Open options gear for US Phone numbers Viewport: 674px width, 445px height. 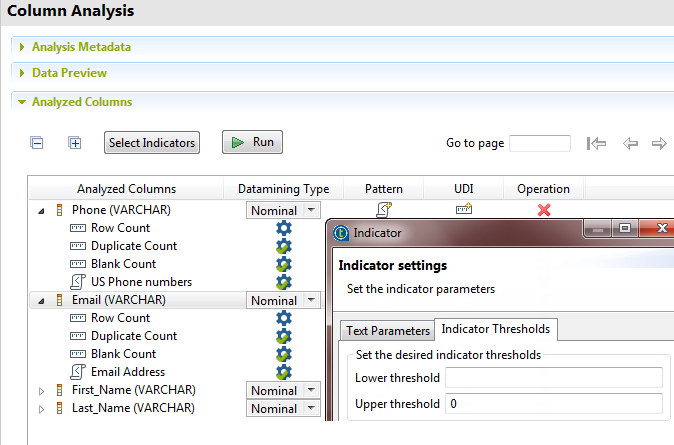[284, 282]
